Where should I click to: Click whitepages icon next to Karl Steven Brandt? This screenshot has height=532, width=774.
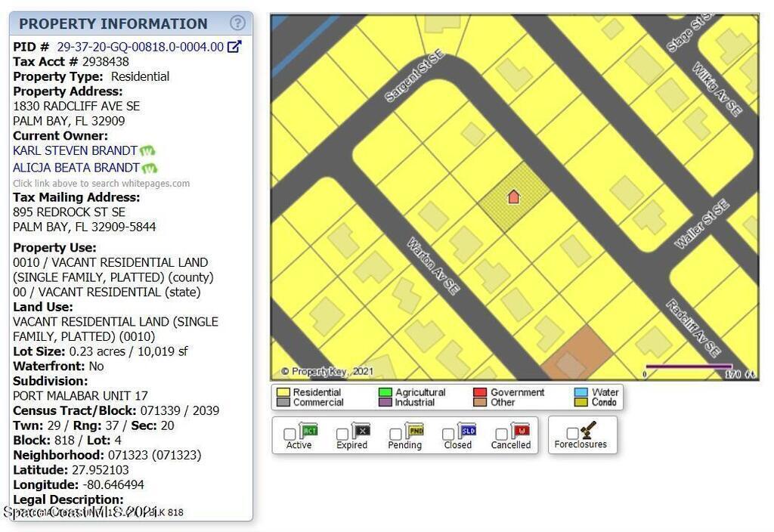[x=147, y=151]
